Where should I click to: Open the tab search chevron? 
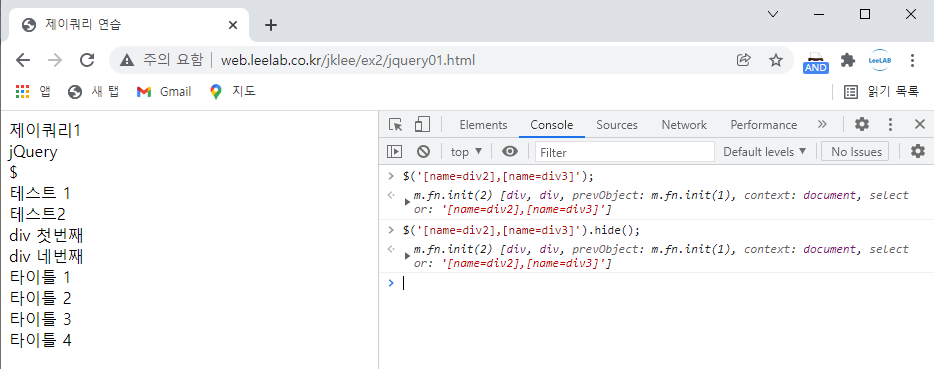click(x=773, y=14)
